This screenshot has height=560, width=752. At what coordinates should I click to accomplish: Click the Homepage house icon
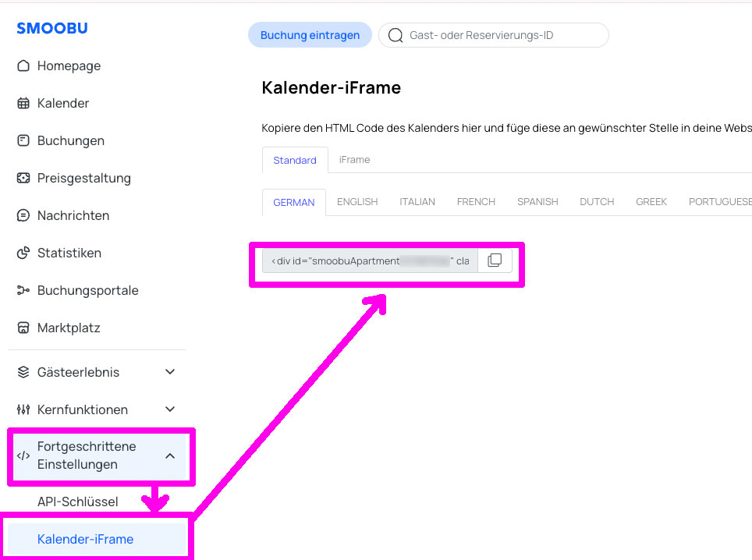coord(23,66)
